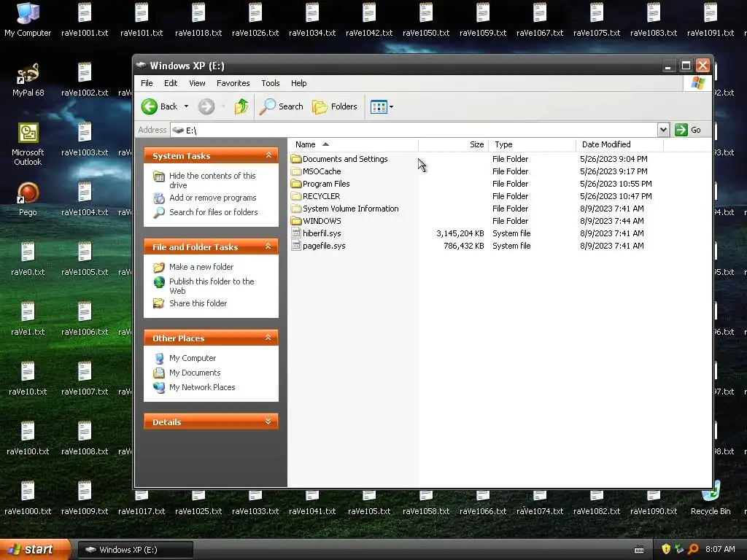Viewport: 747px width, 560px height.
Task: Expand the Details panel
Action: point(268,421)
